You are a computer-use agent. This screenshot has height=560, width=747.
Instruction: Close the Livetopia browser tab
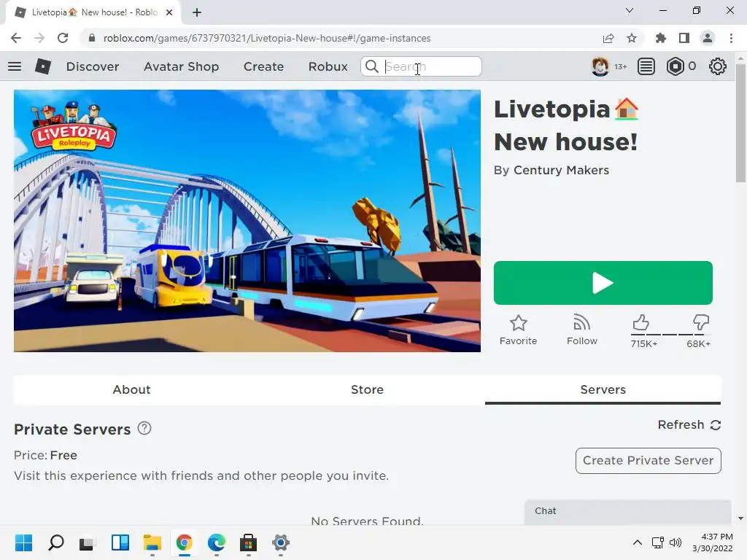tap(169, 12)
